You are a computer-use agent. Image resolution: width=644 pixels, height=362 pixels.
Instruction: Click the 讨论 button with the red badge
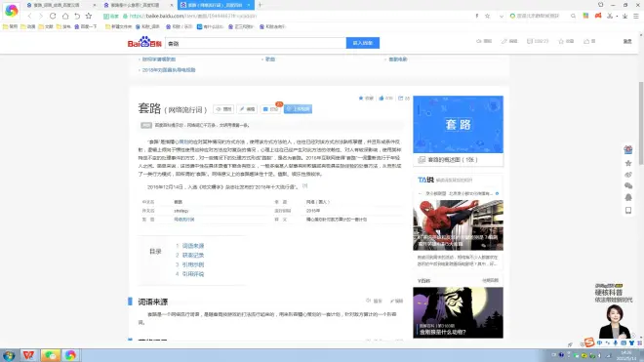[x=270, y=109]
